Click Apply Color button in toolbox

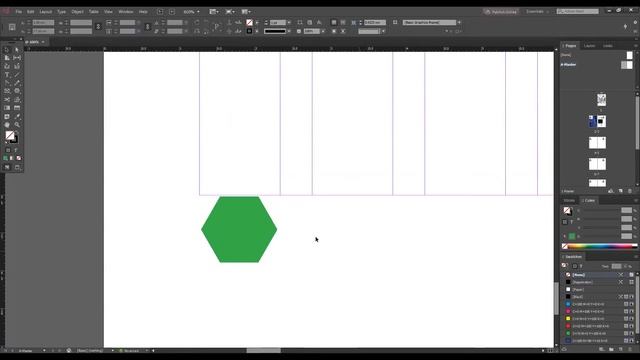point(5,158)
